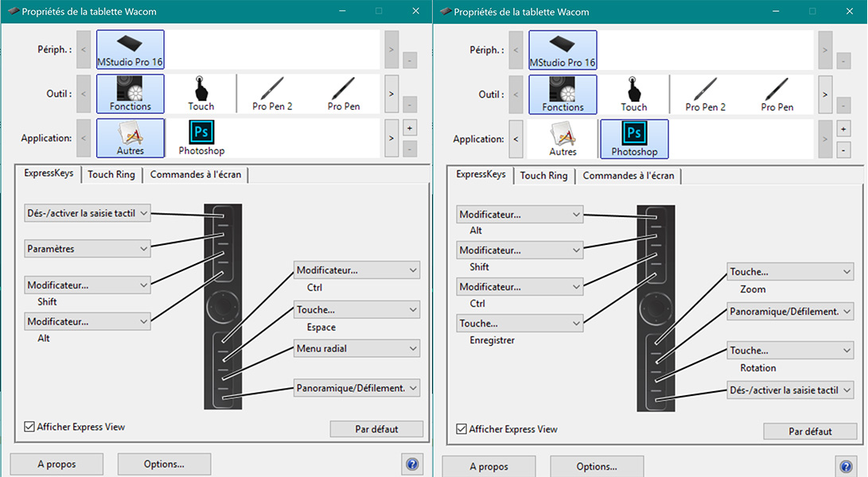Toggle Afficher Express View in right window
The height and width of the screenshot is (477, 868).
[462, 429]
